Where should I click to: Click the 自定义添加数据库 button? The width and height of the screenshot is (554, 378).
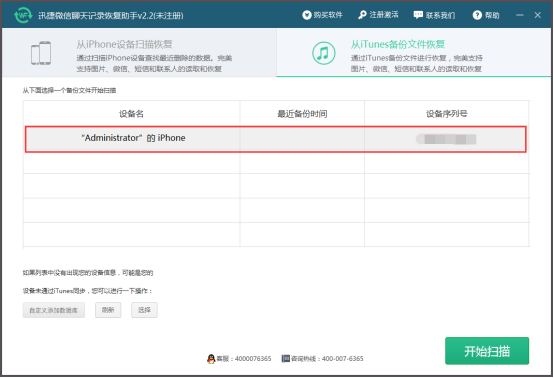[x=54, y=310]
